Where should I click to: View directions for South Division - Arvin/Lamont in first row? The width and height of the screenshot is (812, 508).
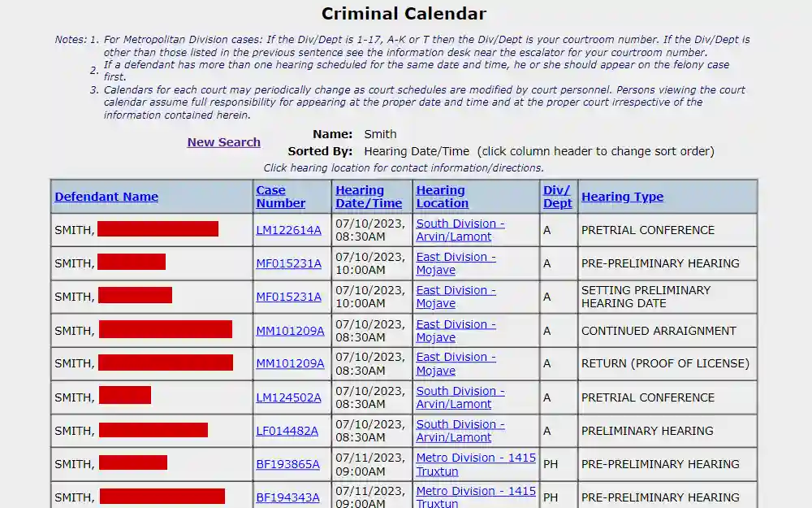tap(460, 229)
